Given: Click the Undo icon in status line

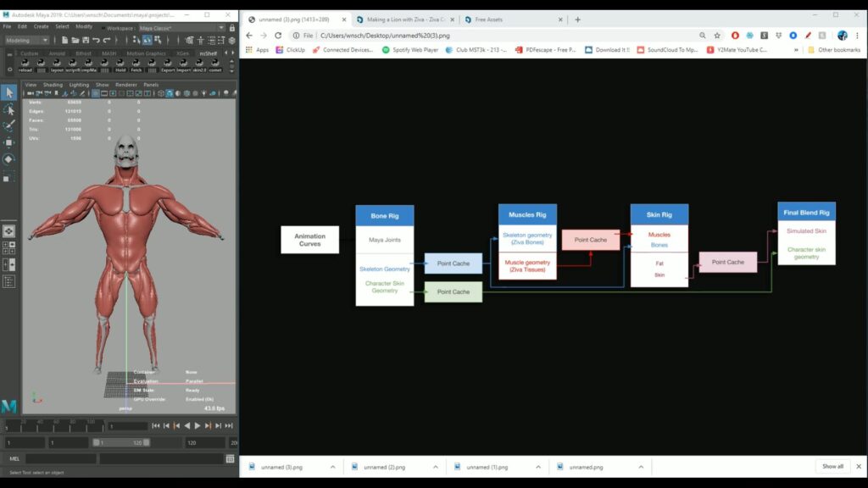Looking at the screenshot, I should [x=97, y=40].
